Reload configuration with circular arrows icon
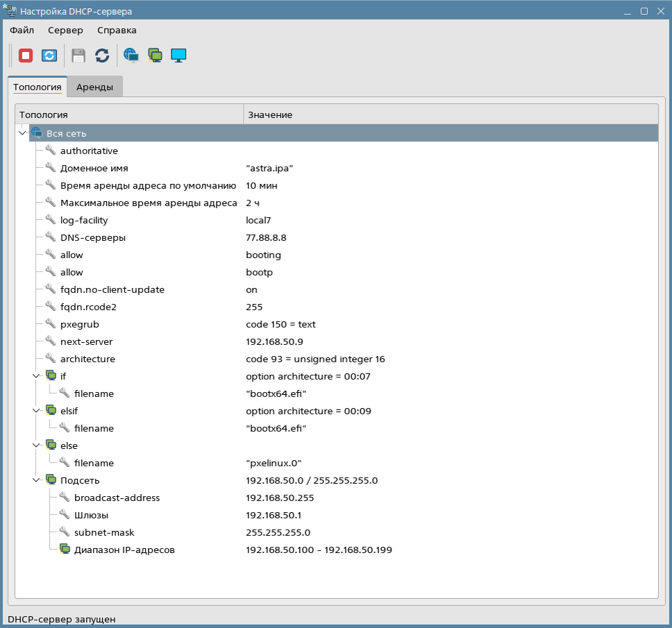This screenshot has height=628, width=672. coord(102,56)
